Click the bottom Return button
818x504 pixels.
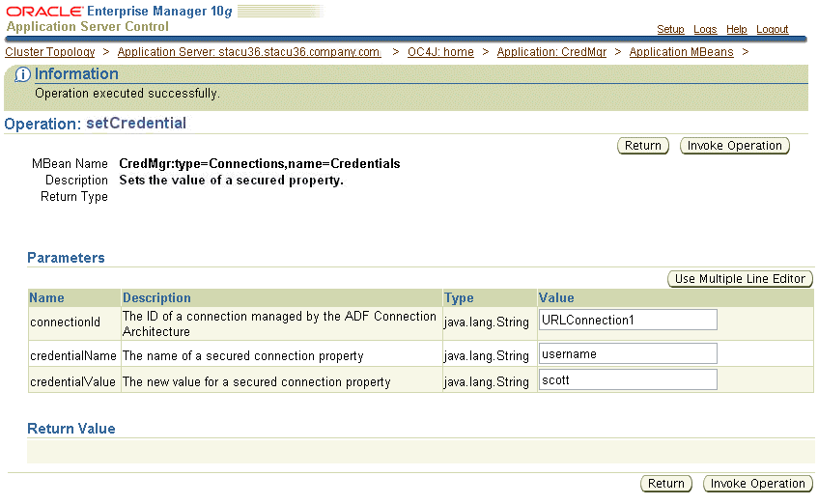point(665,484)
